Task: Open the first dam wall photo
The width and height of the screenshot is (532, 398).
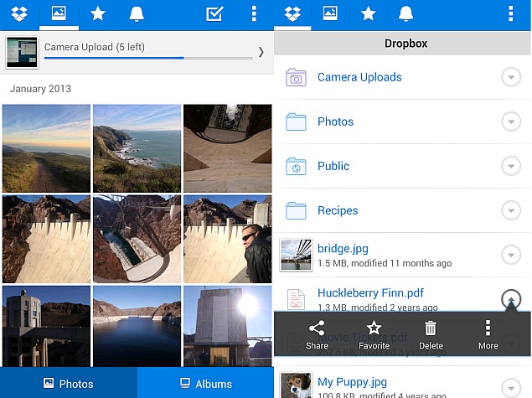Action: point(46,239)
